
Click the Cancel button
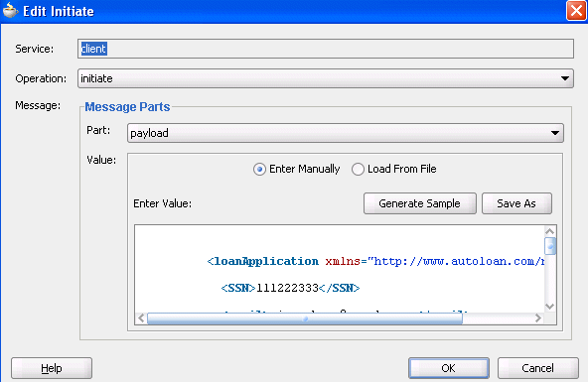[x=537, y=368]
